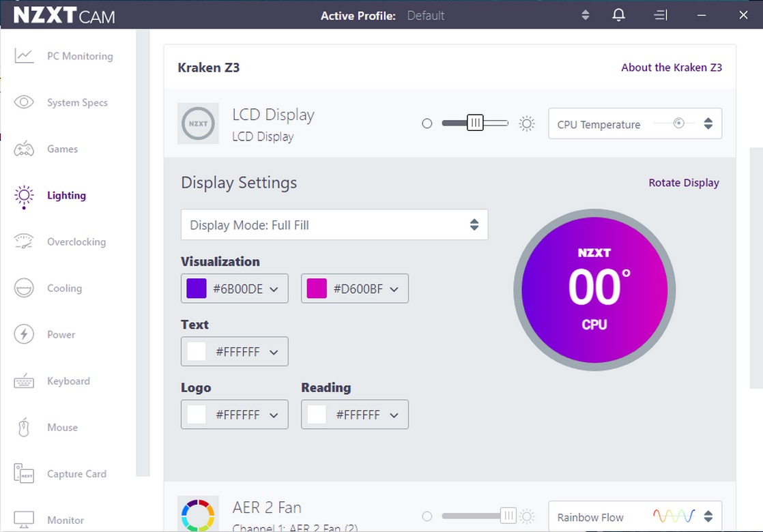The width and height of the screenshot is (763, 532).
Task: Open About the Kraken Z3 link
Action: [671, 68]
